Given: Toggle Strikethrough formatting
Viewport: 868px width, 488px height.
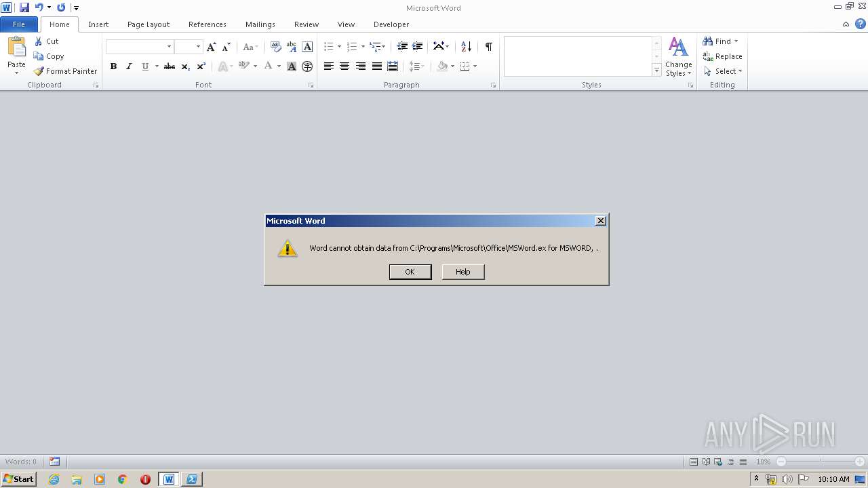Looking at the screenshot, I should click(170, 66).
